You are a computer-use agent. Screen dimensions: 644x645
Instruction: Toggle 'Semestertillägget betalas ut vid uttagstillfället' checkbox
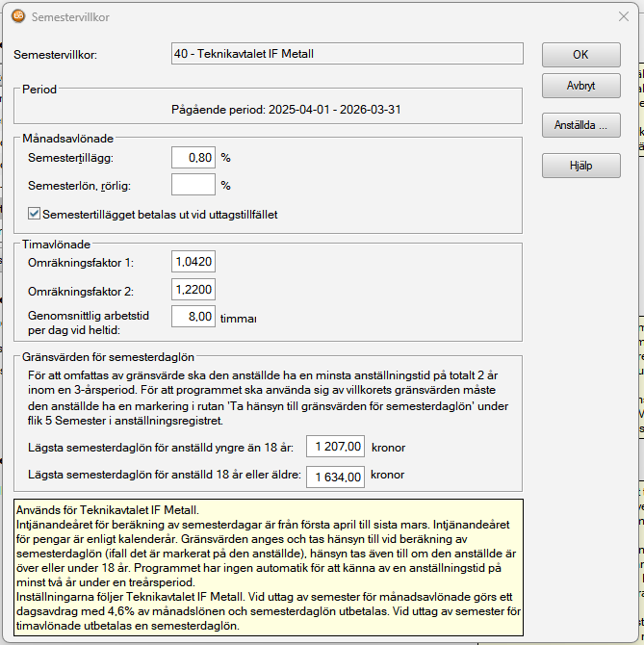coord(34,214)
